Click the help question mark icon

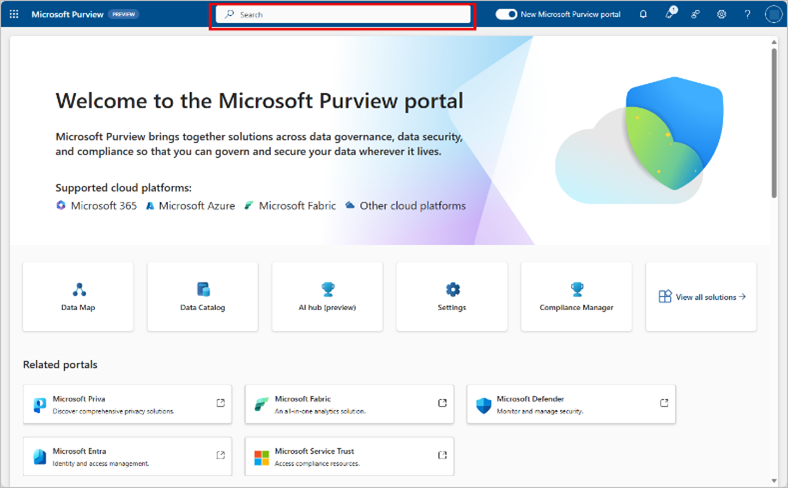point(747,15)
